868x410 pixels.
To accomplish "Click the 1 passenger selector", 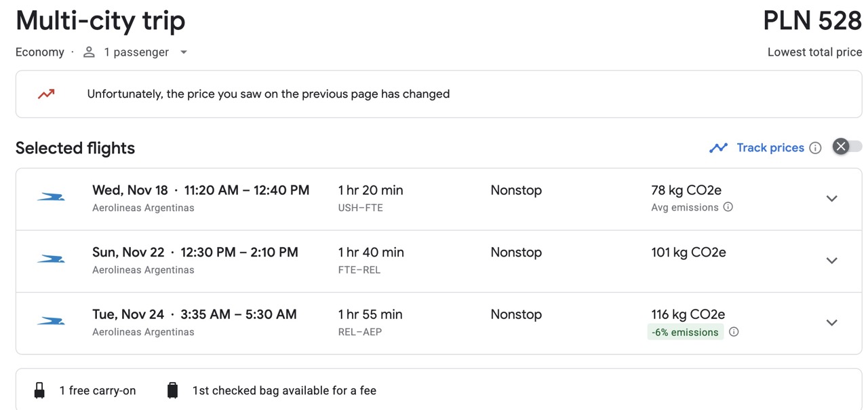I will [136, 52].
